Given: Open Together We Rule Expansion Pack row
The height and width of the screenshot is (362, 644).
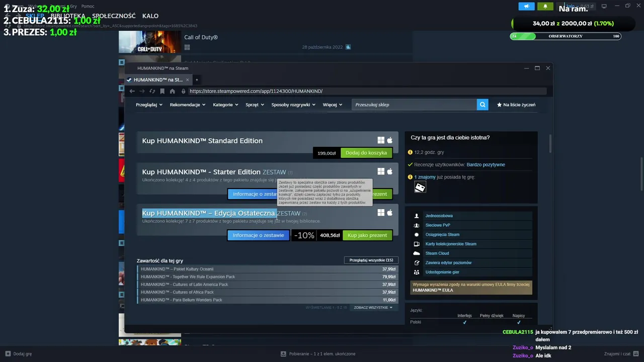Looking at the screenshot, I should (268, 277).
